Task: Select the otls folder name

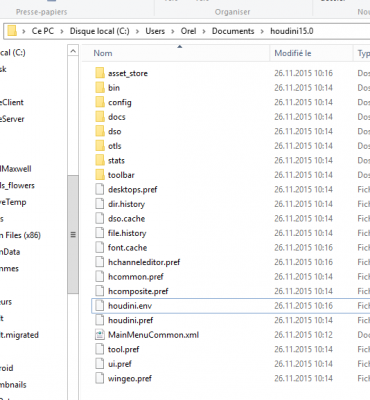Action: [x=115, y=146]
